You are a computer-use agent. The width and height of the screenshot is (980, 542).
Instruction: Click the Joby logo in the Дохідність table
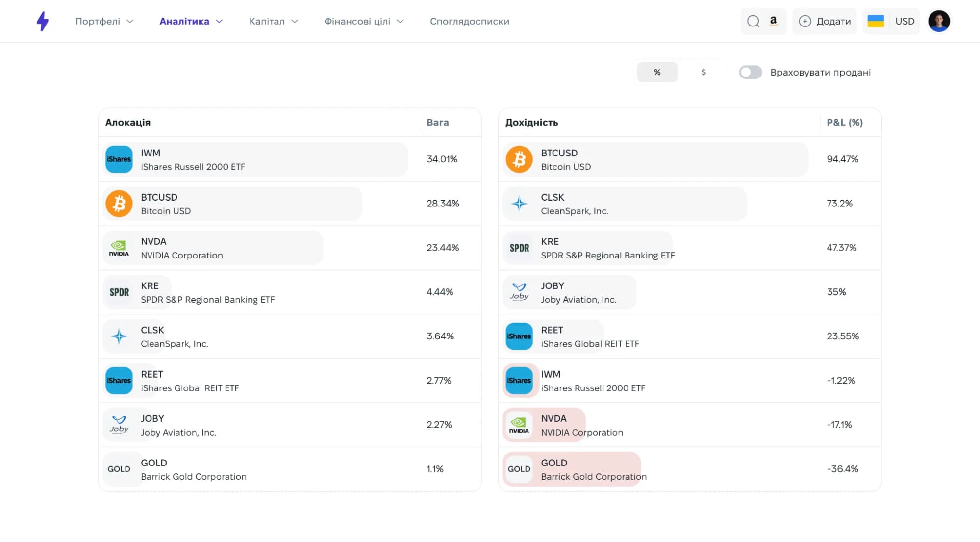(x=519, y=292)
